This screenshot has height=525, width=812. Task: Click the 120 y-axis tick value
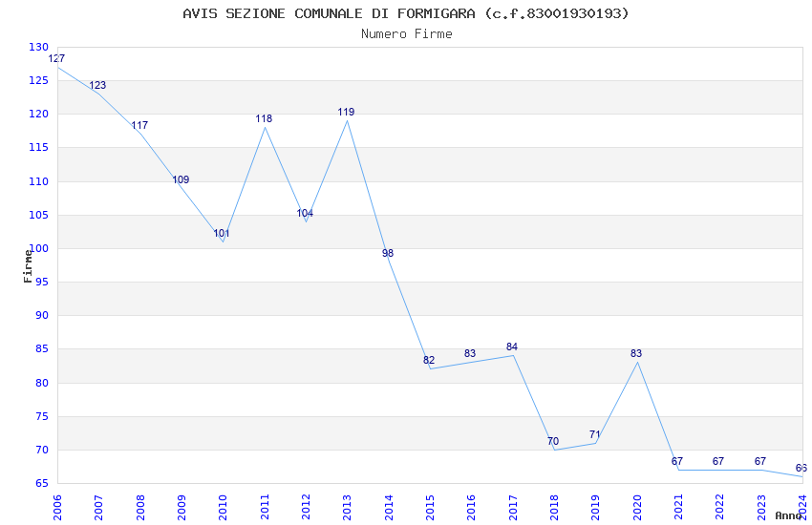click(x=39, y=115)
